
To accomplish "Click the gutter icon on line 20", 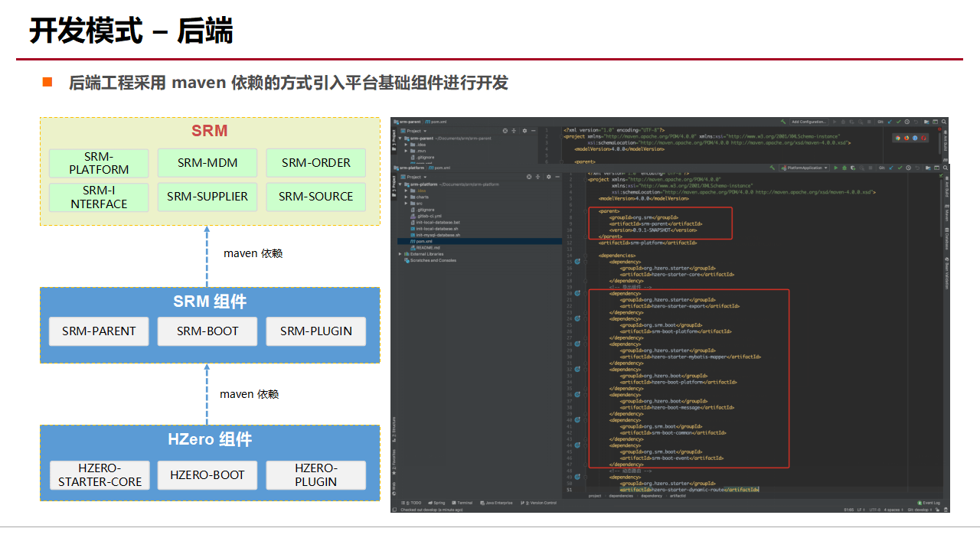I will tap(577, 293).
